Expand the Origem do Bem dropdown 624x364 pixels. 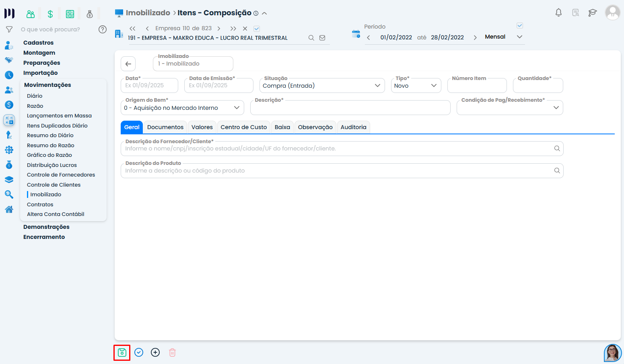pos(182,108)
